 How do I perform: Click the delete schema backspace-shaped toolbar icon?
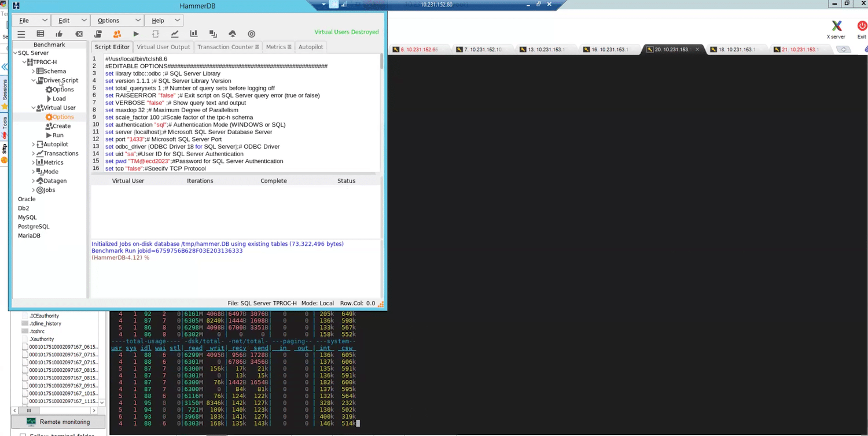79,34
